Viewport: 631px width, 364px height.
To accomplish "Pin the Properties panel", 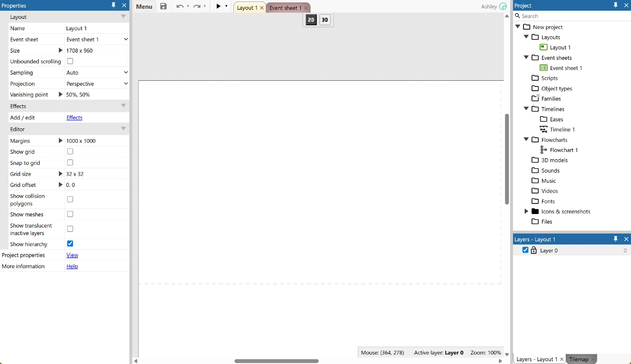I will pos(114,5).
